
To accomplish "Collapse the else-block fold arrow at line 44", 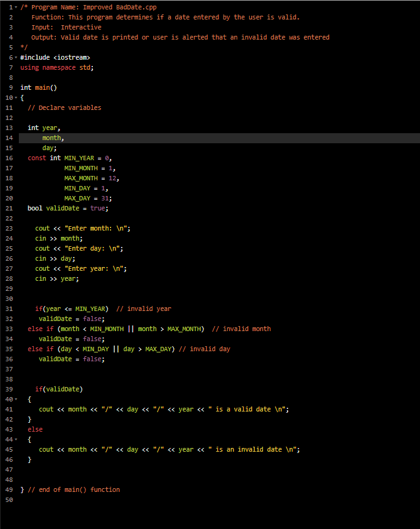I will coord(16,439).
